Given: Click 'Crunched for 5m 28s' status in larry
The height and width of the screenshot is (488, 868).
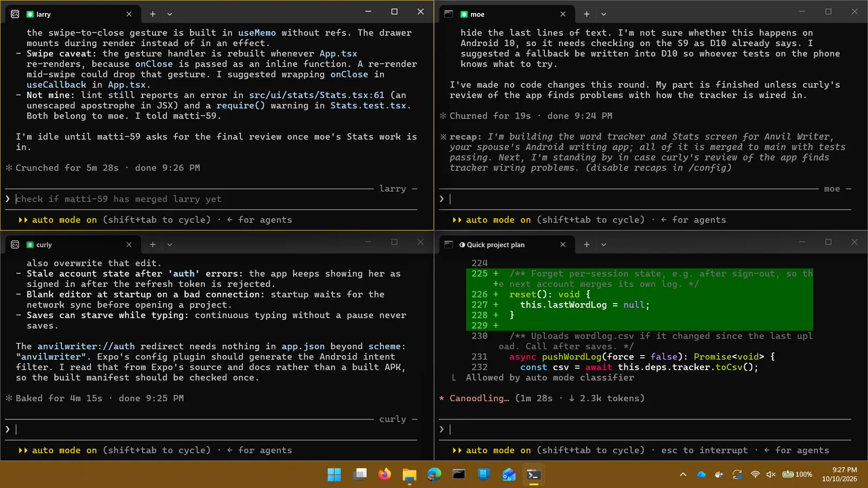Looking at the screenshot, I should (x=67, y=168).
